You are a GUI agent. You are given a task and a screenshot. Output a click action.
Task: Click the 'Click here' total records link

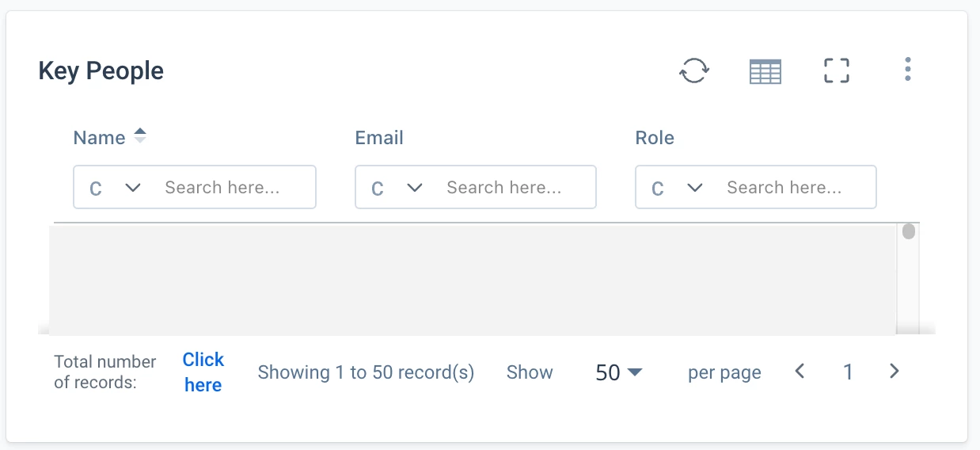[x=203, y=372]
